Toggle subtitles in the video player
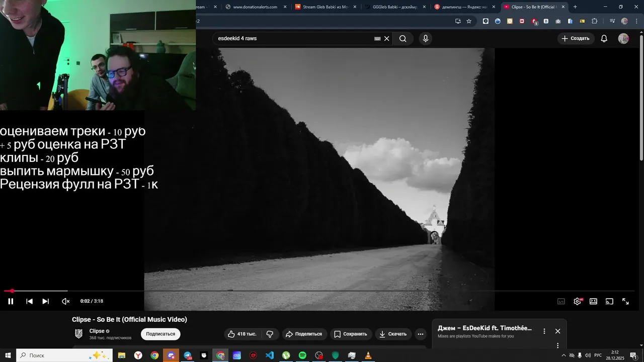644x362 pixels. coord(561,301)
